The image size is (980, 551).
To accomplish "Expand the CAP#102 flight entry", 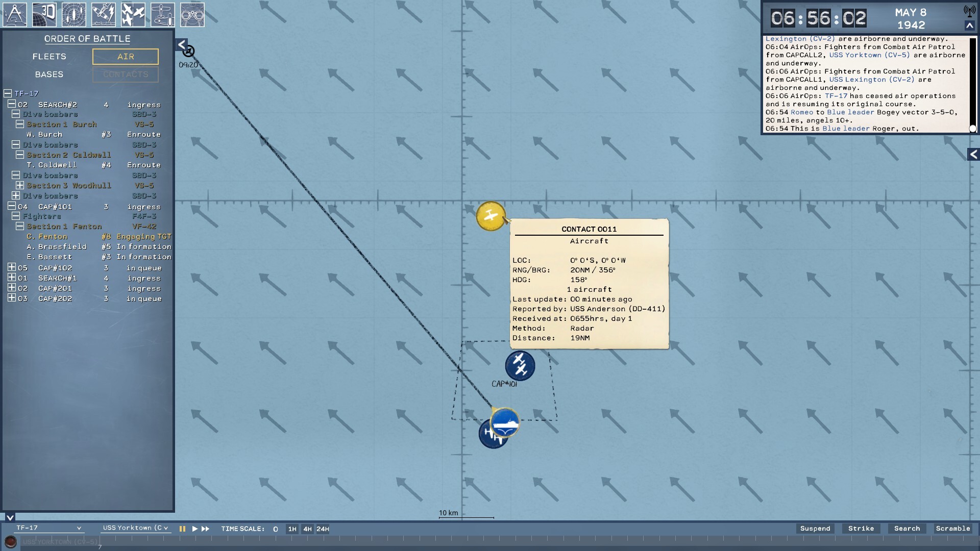I will (x=12, y=267).
